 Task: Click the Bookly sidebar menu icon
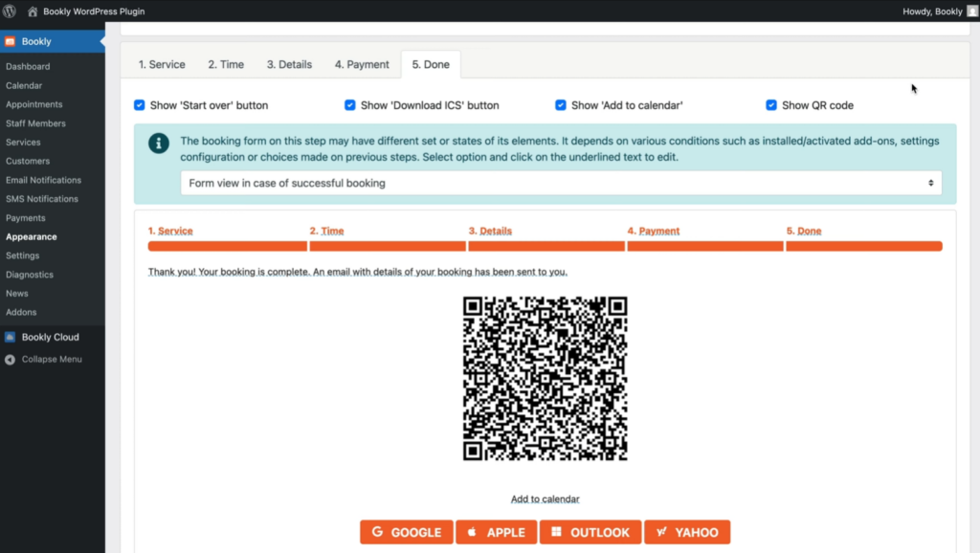tap(10, 41)
